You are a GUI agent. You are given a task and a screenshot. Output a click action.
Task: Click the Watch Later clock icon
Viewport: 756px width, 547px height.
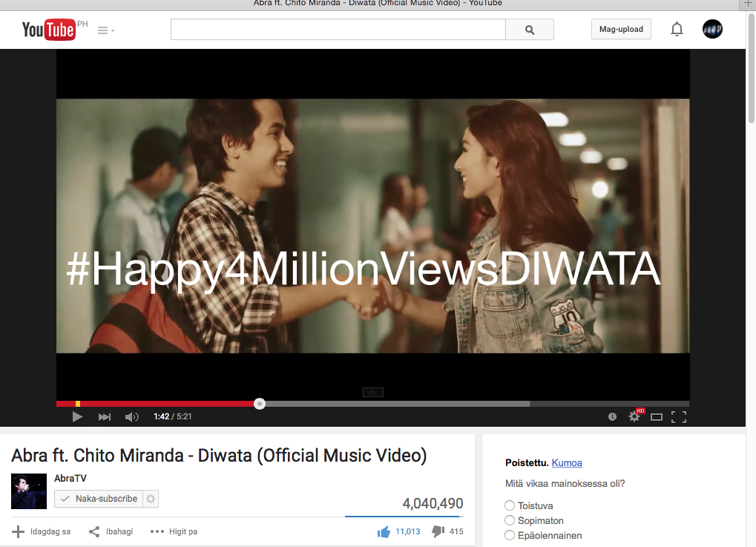(x=612, y=417)
